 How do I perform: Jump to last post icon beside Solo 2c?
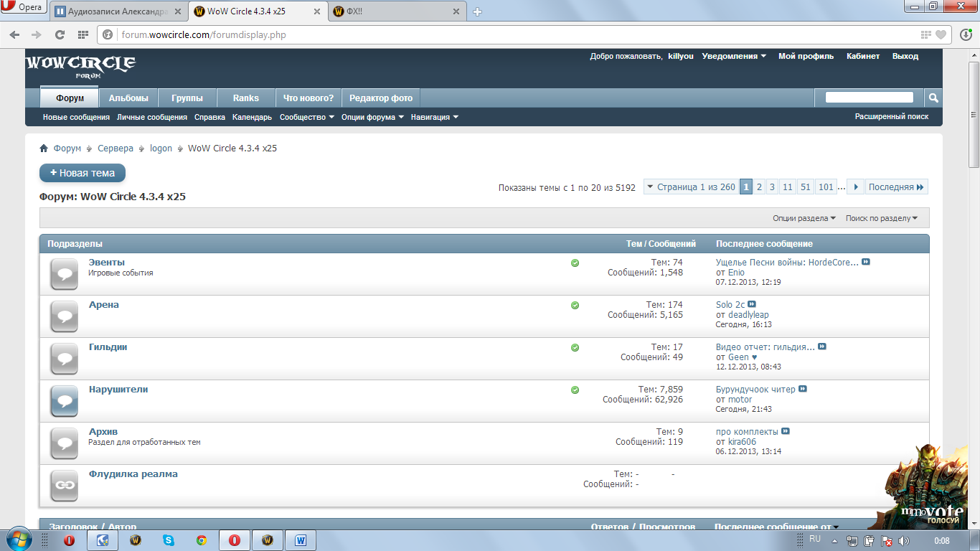(x=752, y=304)
